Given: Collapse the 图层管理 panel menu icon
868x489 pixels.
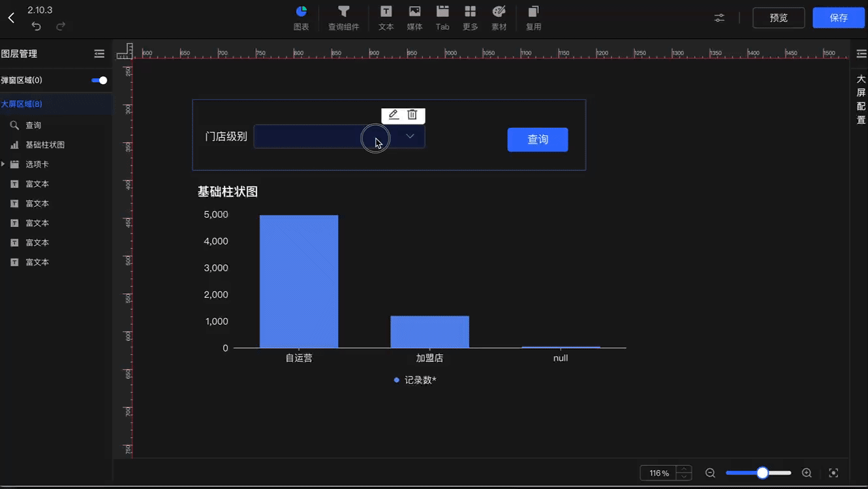Looking at the screenshot, I should [x=99, y=54].
